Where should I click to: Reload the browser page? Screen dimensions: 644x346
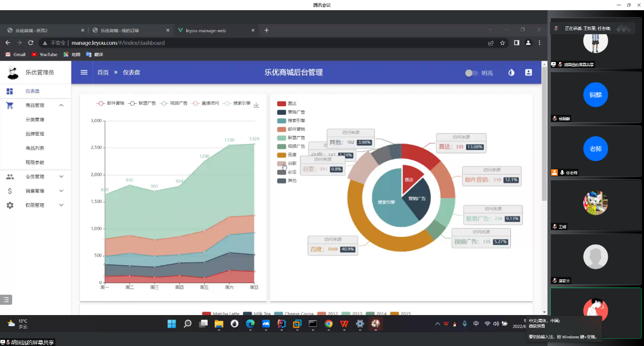pos(30,43)
